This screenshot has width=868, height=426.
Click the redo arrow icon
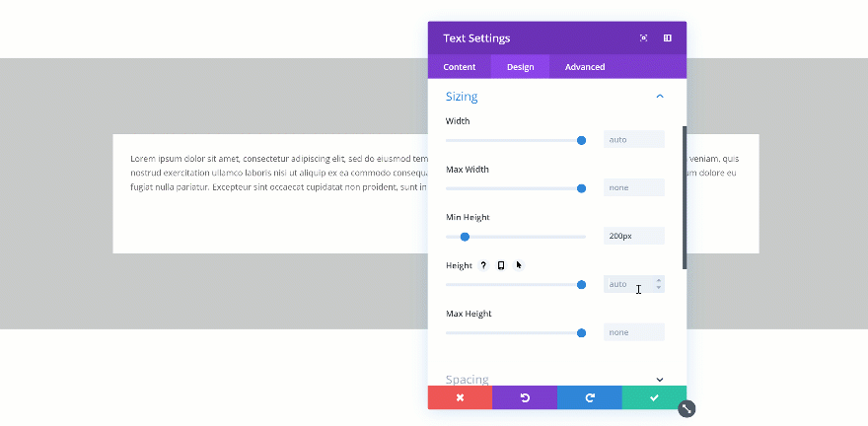coord(589,397)
